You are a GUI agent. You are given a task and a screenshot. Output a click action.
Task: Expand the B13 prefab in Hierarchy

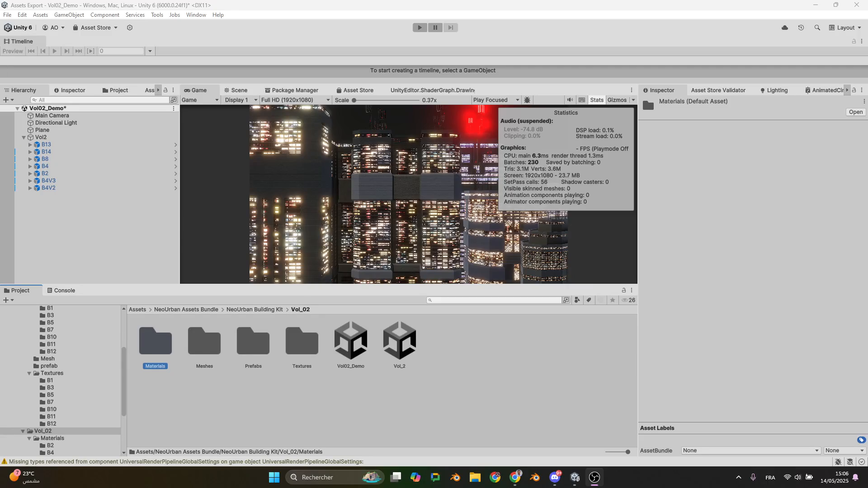pos(30,145)
